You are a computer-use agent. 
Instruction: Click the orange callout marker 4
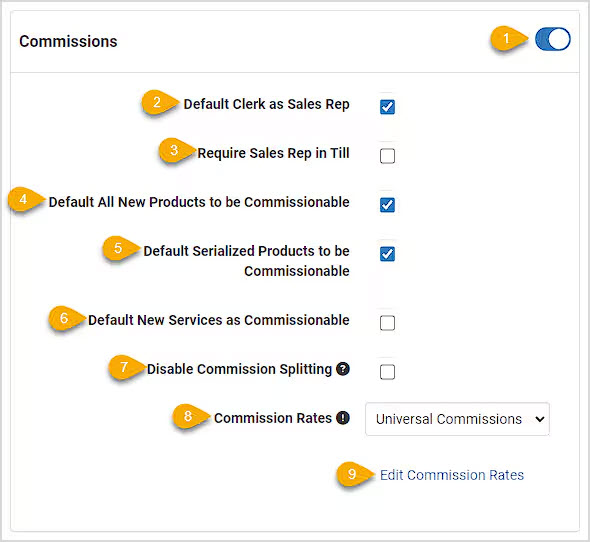(25, 199)
